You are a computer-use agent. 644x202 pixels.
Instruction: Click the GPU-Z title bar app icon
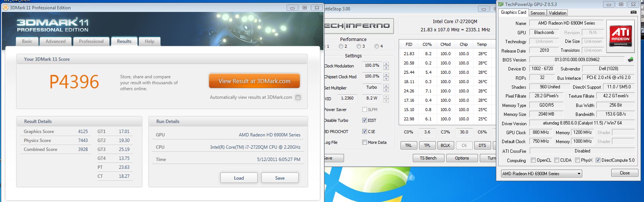(x=500, y=4)
